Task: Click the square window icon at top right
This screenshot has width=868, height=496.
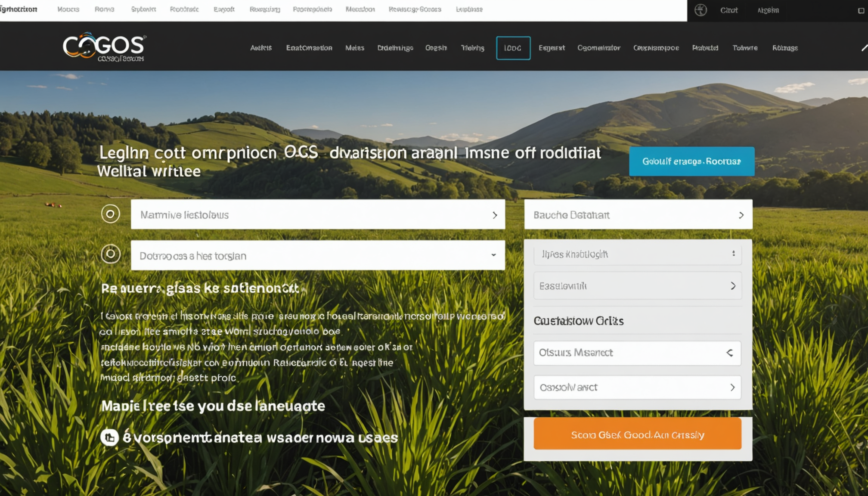Action: pyautogui.click(x=861, y=11)
